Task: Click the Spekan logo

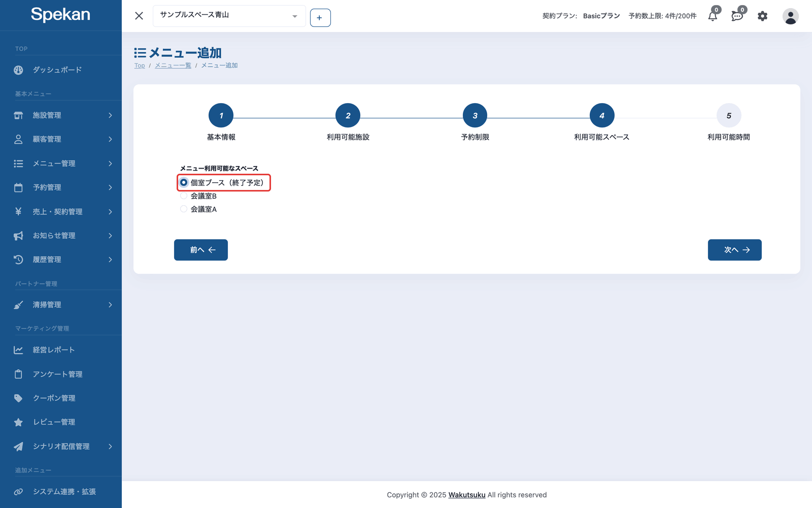Action: coord(60,14)
